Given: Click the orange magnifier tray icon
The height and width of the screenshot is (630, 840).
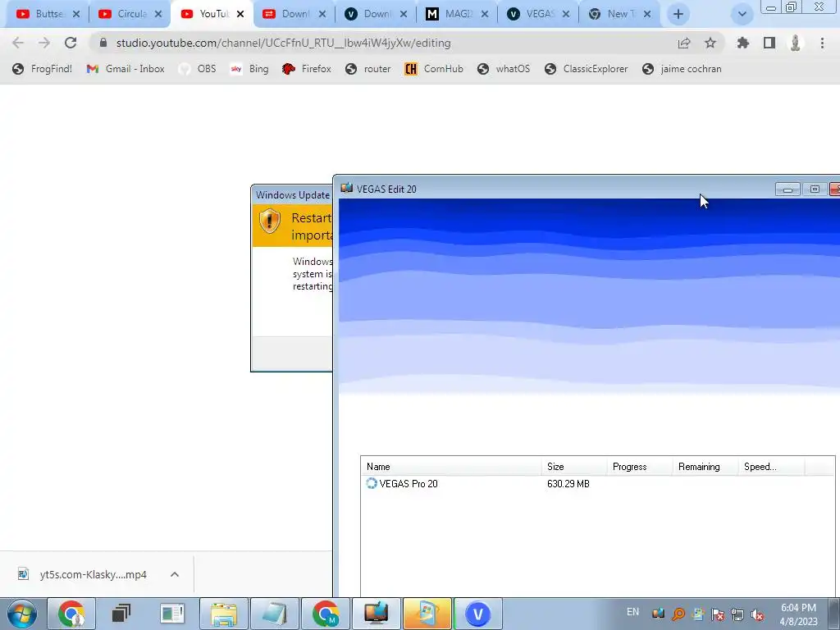Looking at the screenshot, I should pyautogui.click(x=678, y=614).
